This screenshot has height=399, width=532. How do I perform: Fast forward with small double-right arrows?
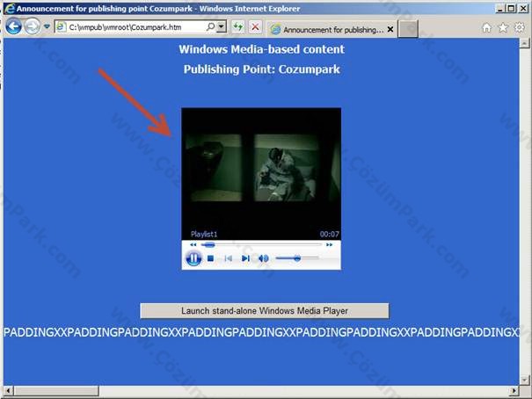point(329,244)
